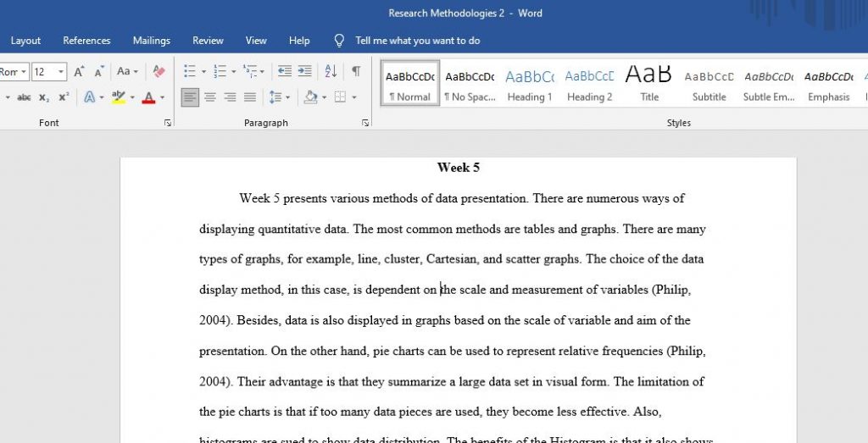Apply the Heading 1 style
Screen dimensions: 868x443
tap(530, 84)
